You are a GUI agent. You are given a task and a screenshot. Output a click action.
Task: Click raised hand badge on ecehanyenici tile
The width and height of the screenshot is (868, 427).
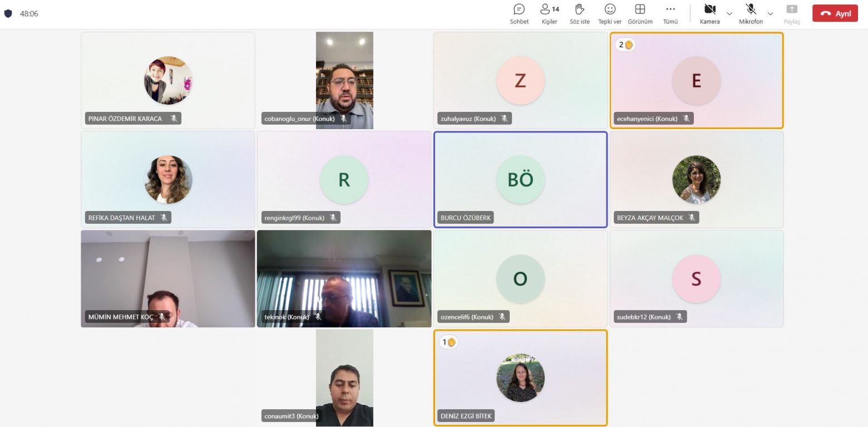[625, 45]
